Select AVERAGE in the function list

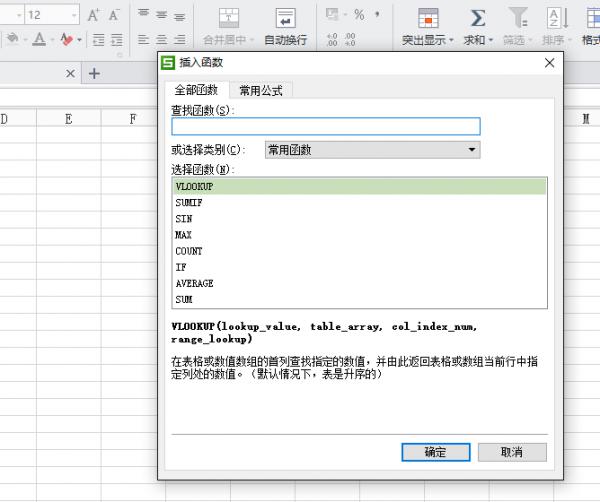[x=359, y=284]
